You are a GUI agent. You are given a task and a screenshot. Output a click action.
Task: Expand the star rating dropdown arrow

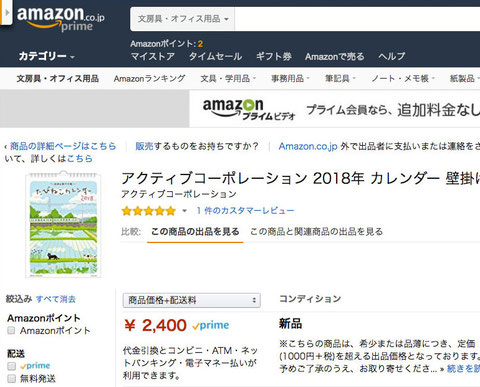[184, 211]
